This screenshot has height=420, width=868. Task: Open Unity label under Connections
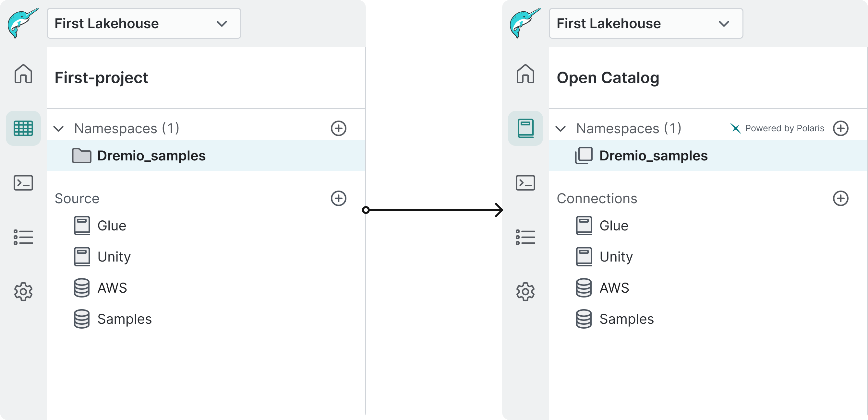tap(616, 257)
